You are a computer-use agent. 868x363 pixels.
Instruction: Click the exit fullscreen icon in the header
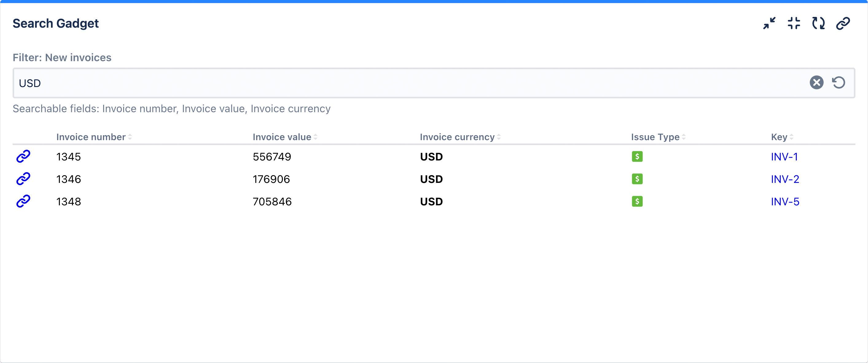(x=794, y=23)
